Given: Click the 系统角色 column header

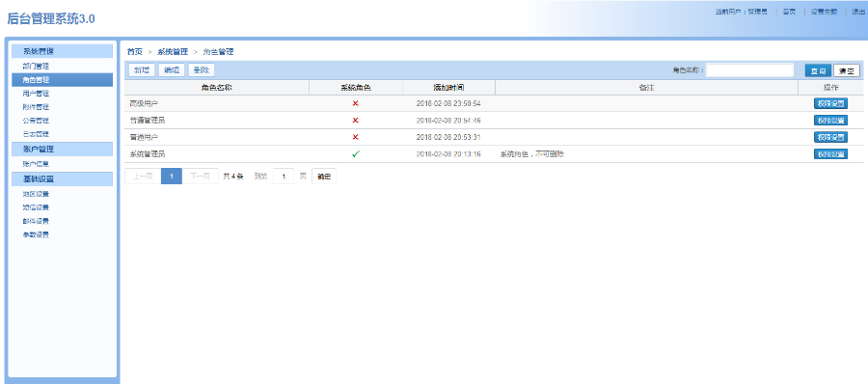Looking at the screenshot, I should pyautogui.click(x=356, y=88).
